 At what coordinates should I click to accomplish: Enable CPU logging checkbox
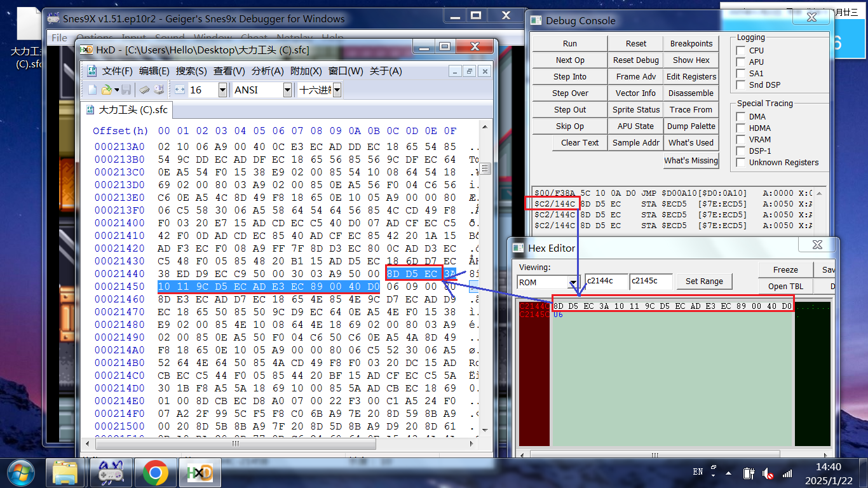pyautogui.click(x=740, y=50)
